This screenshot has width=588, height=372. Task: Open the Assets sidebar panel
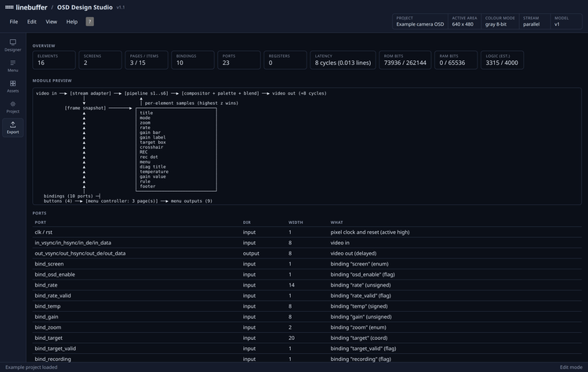(x=13, y=86)
